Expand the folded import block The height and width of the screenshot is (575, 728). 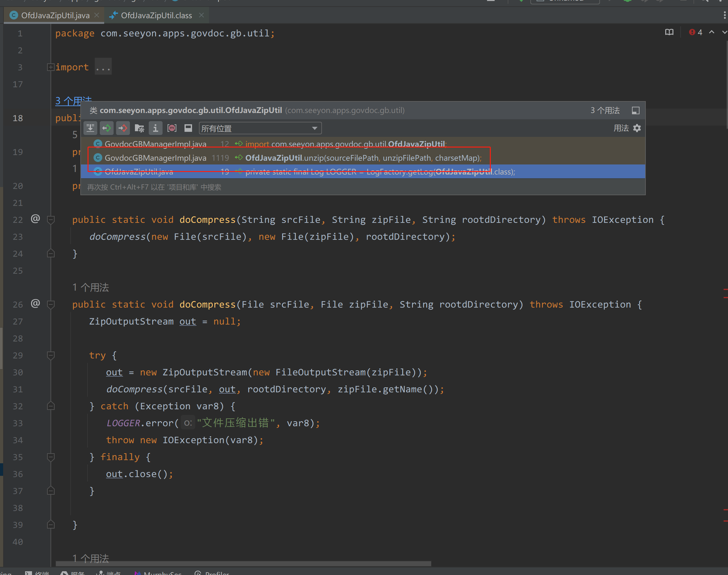tap(51, 67)
